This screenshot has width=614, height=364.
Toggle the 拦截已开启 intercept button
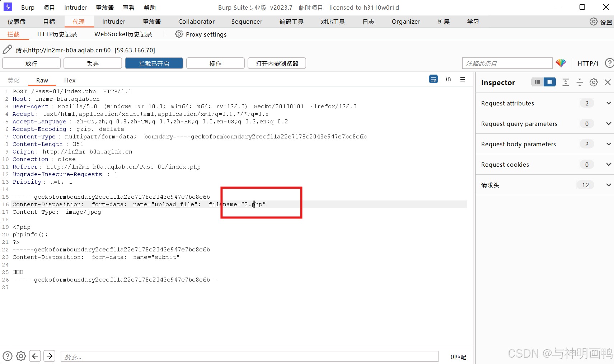154,63
